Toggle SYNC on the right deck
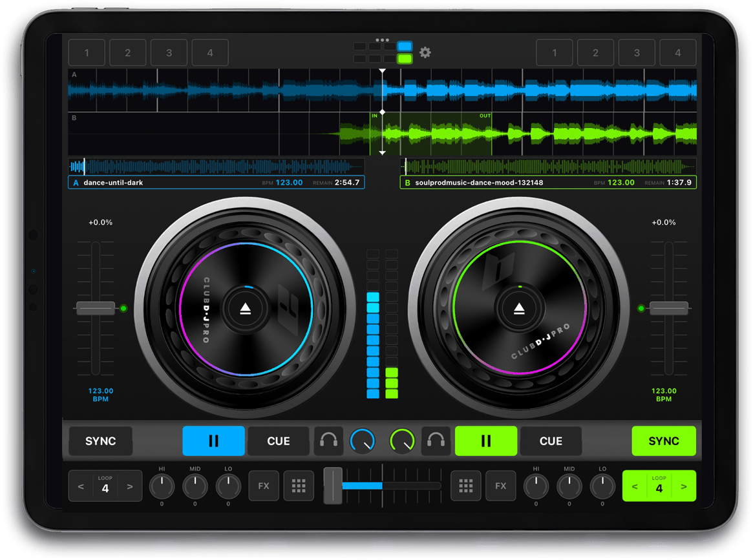 [x=664, y=441]
